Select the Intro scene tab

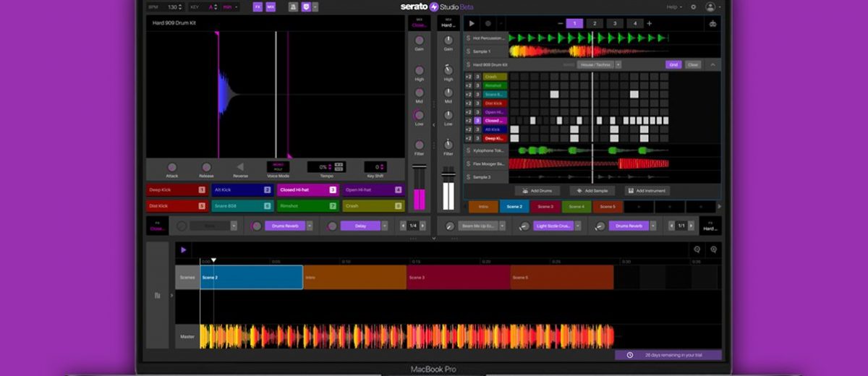point(483,207)
